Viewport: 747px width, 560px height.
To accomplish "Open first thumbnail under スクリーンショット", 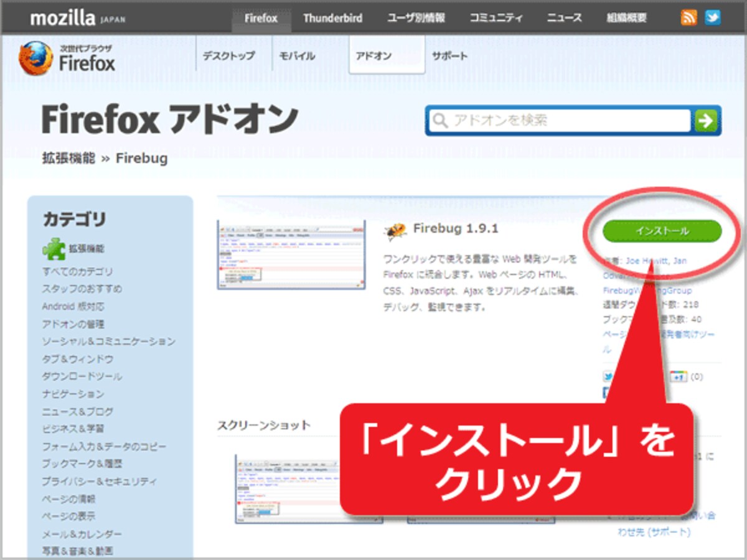I will coord(309,488).
